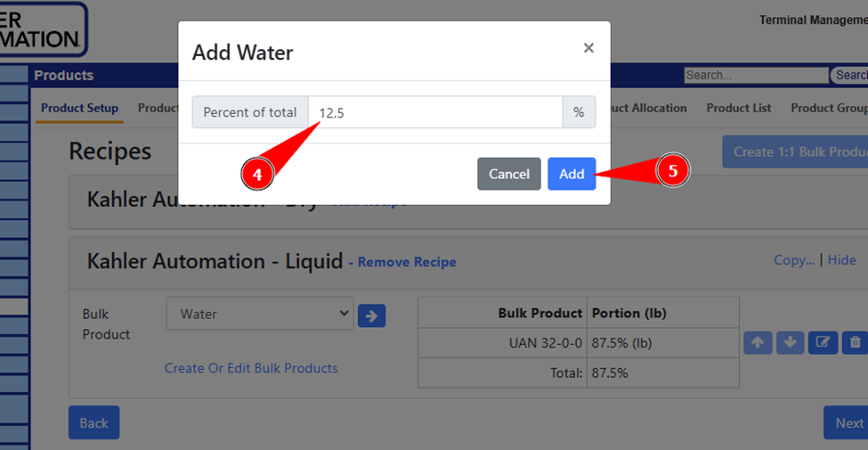Hide the Kahler Automation Liquid recipe panel
Image resolution: width=868 pixels, height=450 pixels.
click(841, 260)
